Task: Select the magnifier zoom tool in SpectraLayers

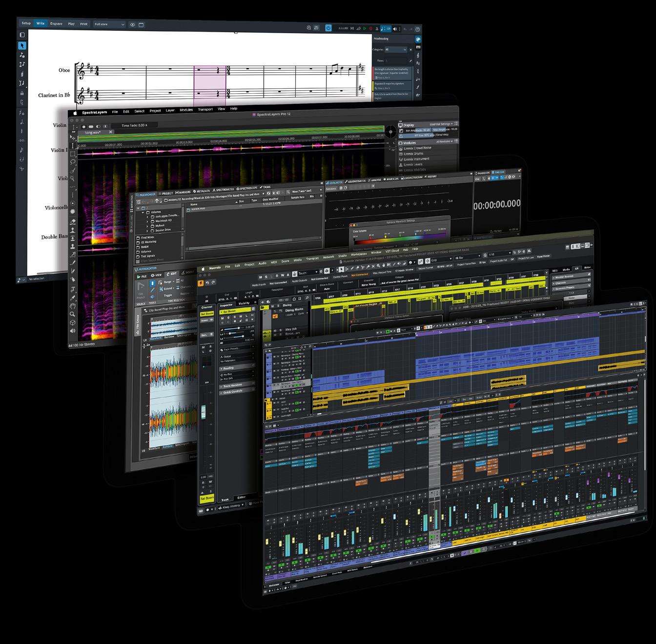Action: point(73,315)
